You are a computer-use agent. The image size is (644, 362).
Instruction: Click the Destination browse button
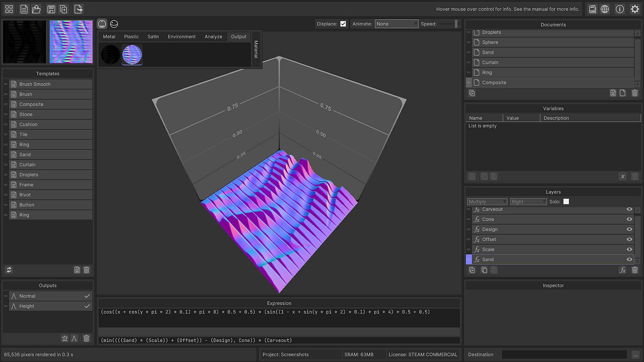point(635,355)
